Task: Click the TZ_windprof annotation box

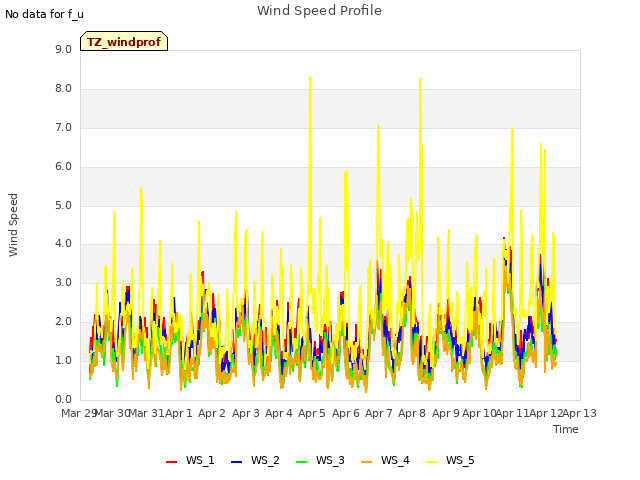Action: click(124, 41)
